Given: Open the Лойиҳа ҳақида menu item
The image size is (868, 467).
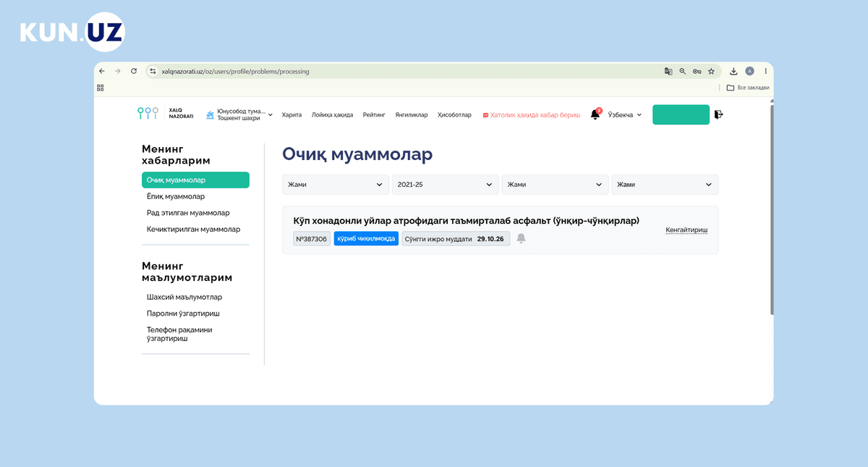Looking at the screenshot, I should [332, 115].
